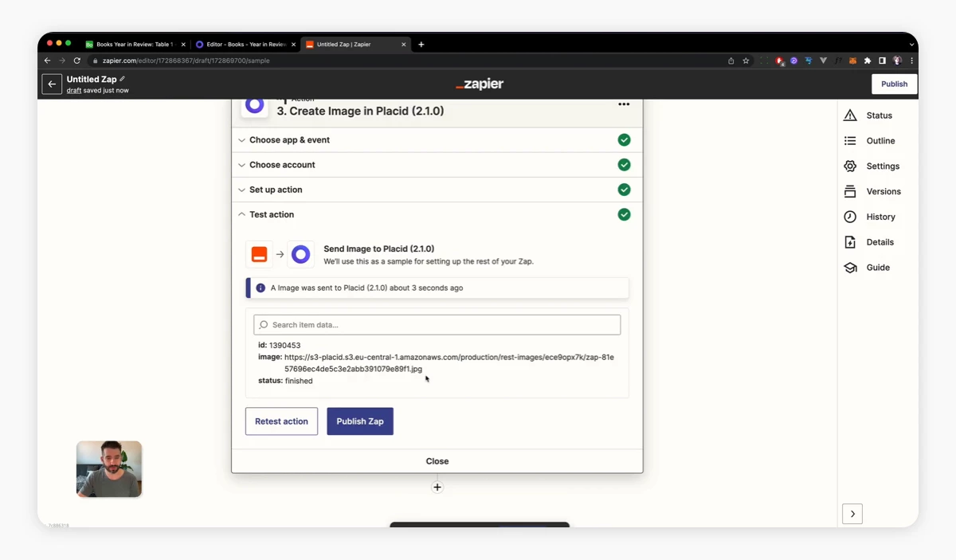
Task: Open the Guide graduation cap icon
Action: 850,268
